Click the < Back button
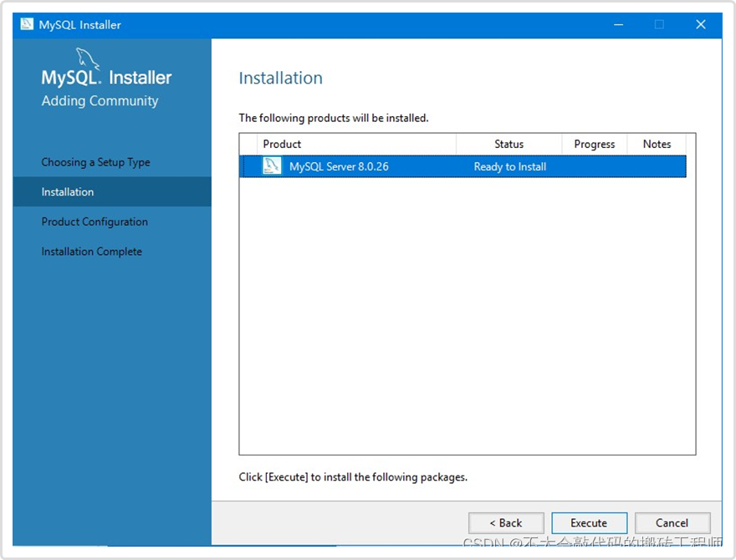The image size is (736, 560). click(x=506, y=522)
